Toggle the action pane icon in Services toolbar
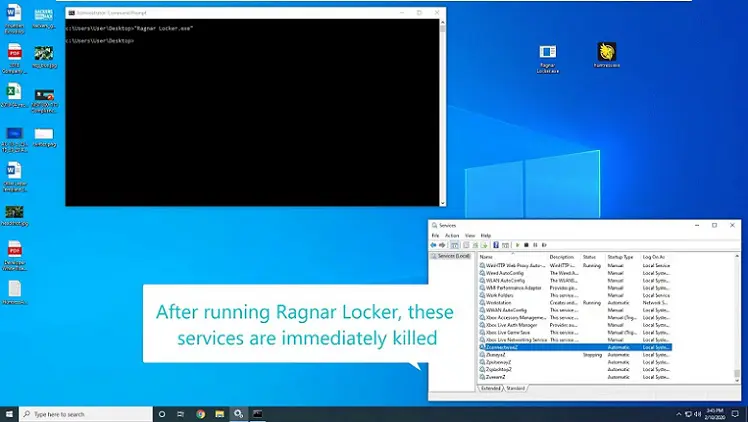This screenshot has width=748, height=422. pos(505,245)
